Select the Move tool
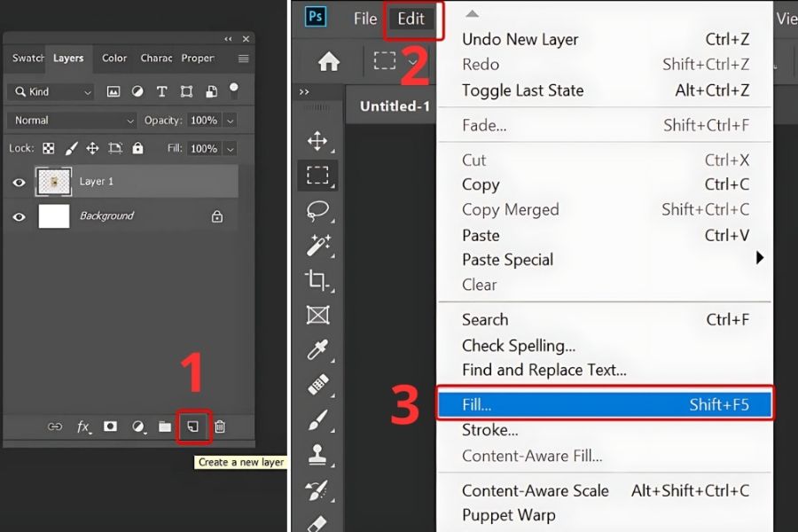 pos(317,141)
